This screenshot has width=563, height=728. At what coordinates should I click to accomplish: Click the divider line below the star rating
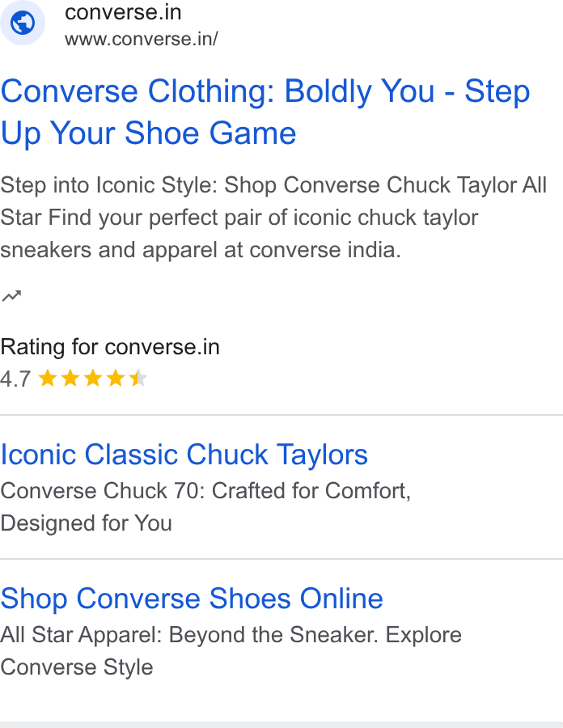[281, 415]
